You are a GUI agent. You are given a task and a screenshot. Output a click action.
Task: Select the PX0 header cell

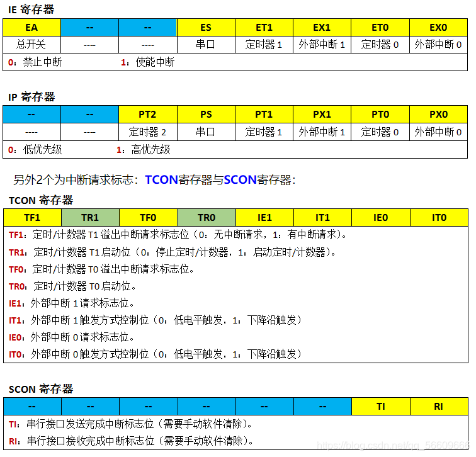438,115
